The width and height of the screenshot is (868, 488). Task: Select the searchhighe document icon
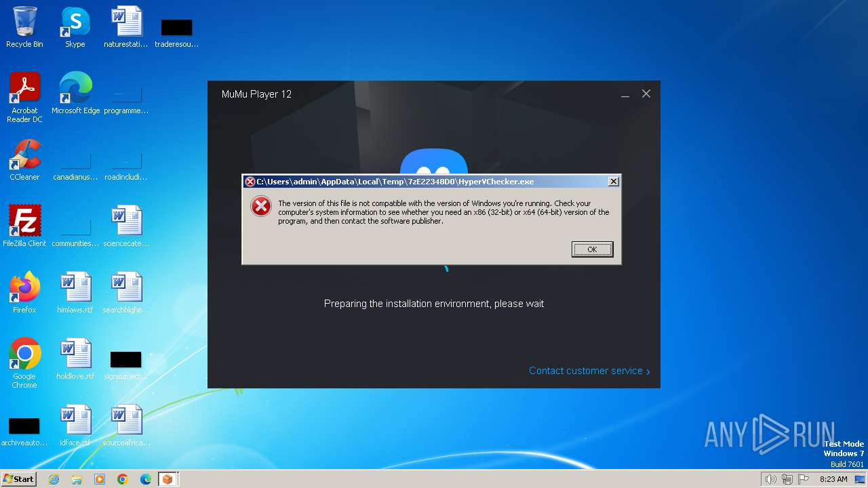click(126, 293)
